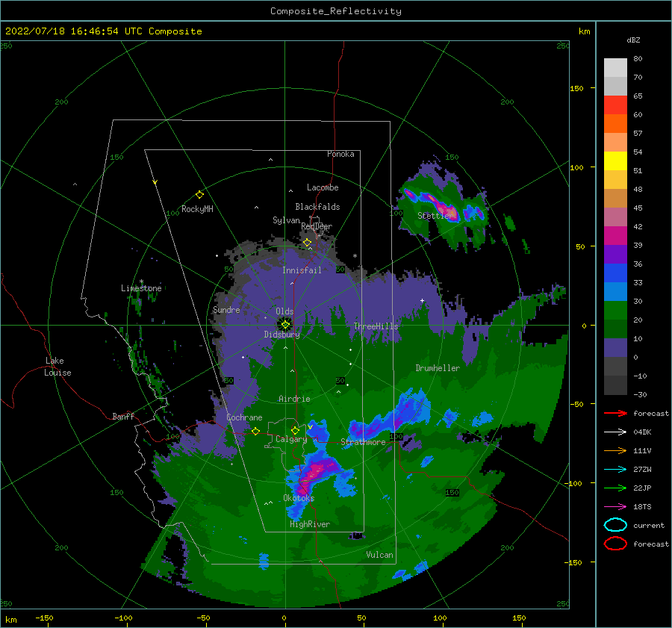Click the red forecast arrow in the legend
Screen dimensions: 672x628
[x=615, y=413]
